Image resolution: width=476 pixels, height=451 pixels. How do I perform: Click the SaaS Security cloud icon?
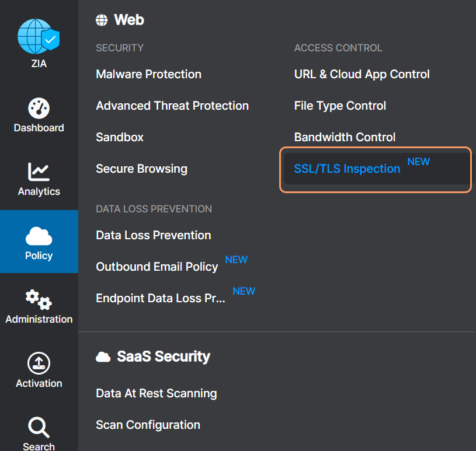pos(103,356)
